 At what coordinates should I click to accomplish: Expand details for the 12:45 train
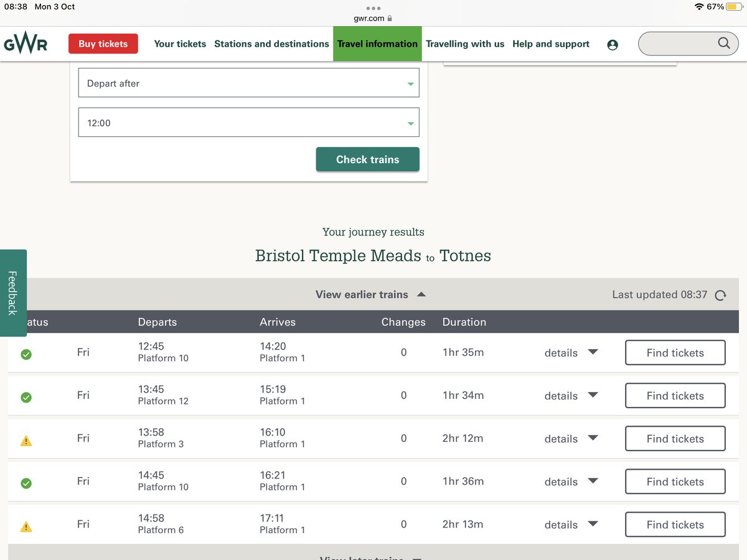pyautogui.click(x=571, y=353)
